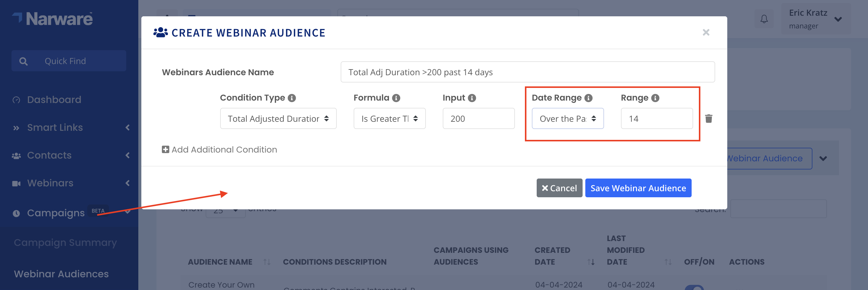Click the Formula info icon
The image size is (868, 290).
[396, 98]
